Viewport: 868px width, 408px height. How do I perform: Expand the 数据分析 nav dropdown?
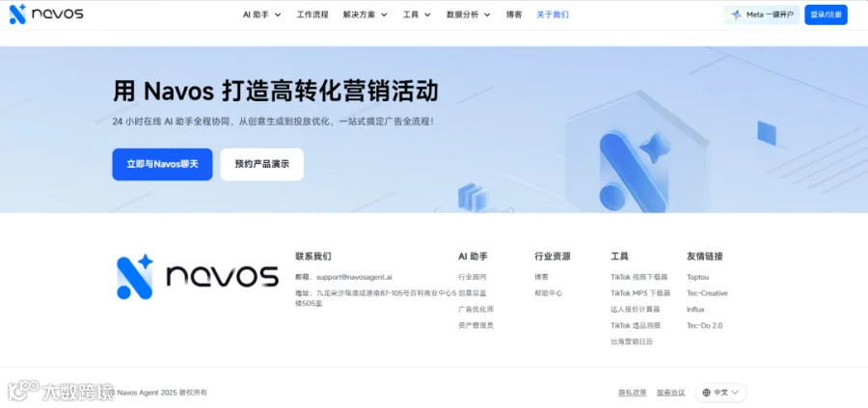(469, 14)
